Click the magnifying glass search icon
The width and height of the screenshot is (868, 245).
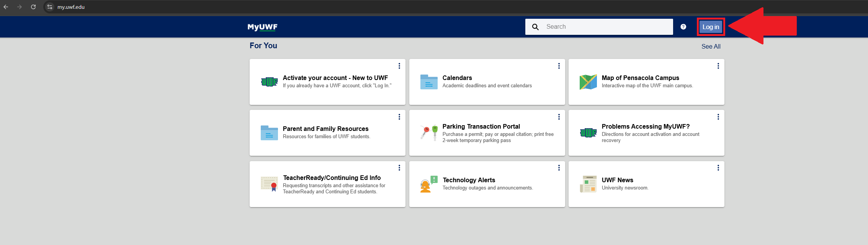coord(535,27)
